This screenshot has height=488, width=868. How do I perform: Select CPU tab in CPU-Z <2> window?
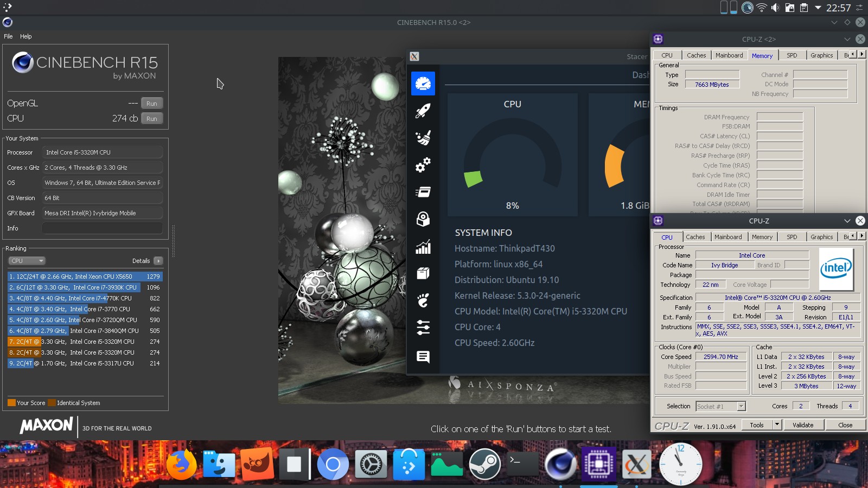[x=667, y=55]
